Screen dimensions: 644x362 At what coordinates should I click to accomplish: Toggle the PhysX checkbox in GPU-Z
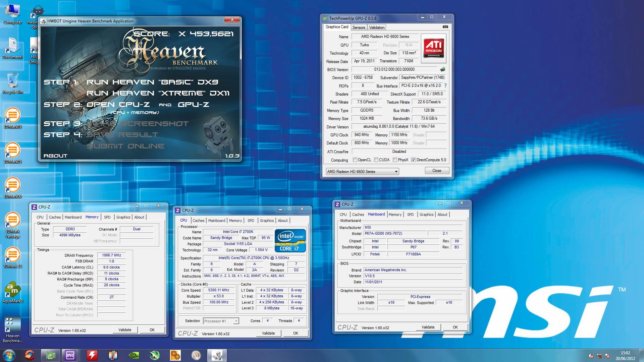click(x=395, y=160)
